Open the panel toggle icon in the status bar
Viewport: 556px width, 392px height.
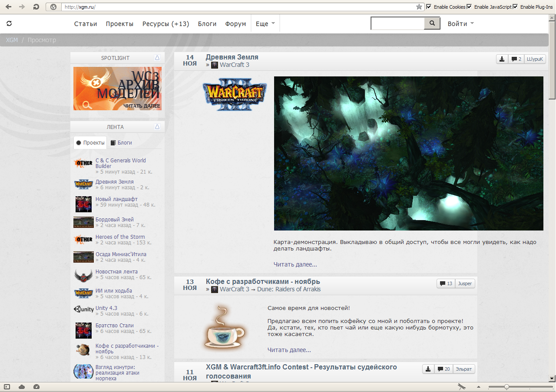pos(7,387)
